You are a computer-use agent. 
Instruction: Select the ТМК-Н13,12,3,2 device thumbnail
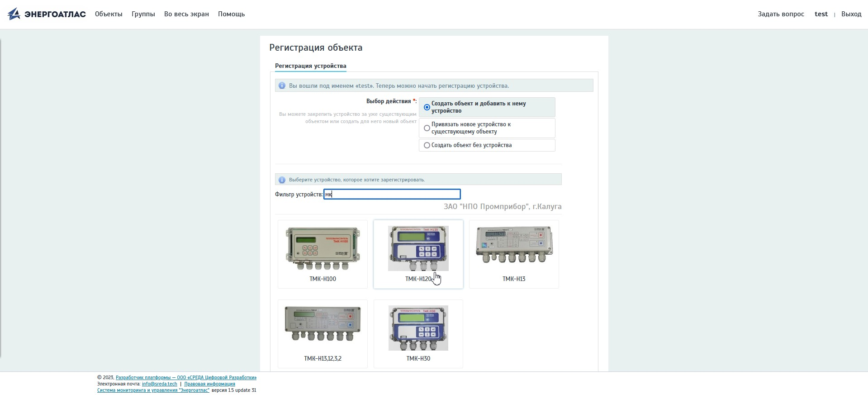click(x=323, y=324)
